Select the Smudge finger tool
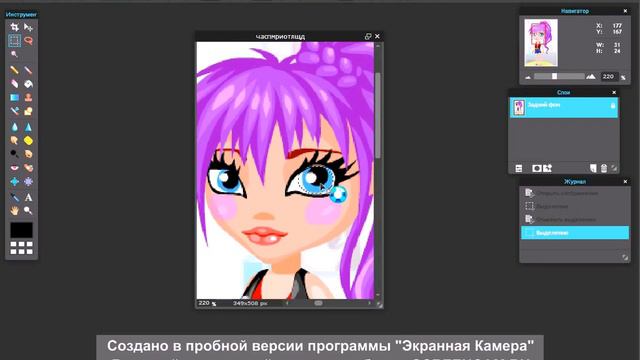Image resolution: width=640 pixels, height=360 pixels. pyautogui.click(x=14, y=140)
